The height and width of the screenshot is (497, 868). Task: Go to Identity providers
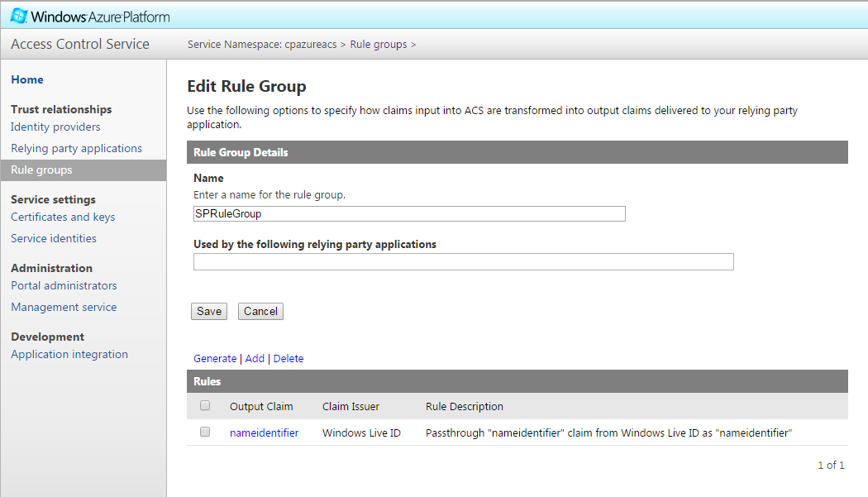tap(55, 127)
